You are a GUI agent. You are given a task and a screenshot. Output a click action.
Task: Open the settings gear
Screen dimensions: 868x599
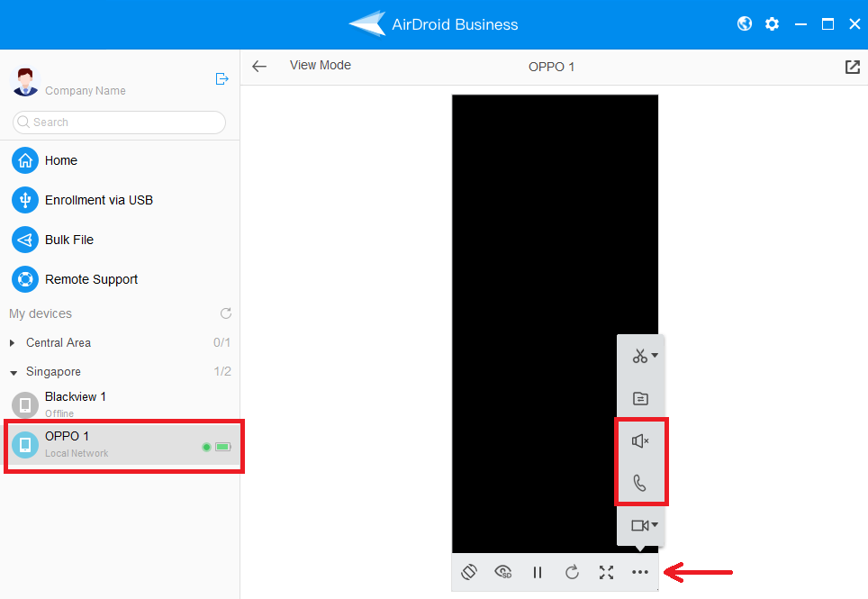(772, 24)
